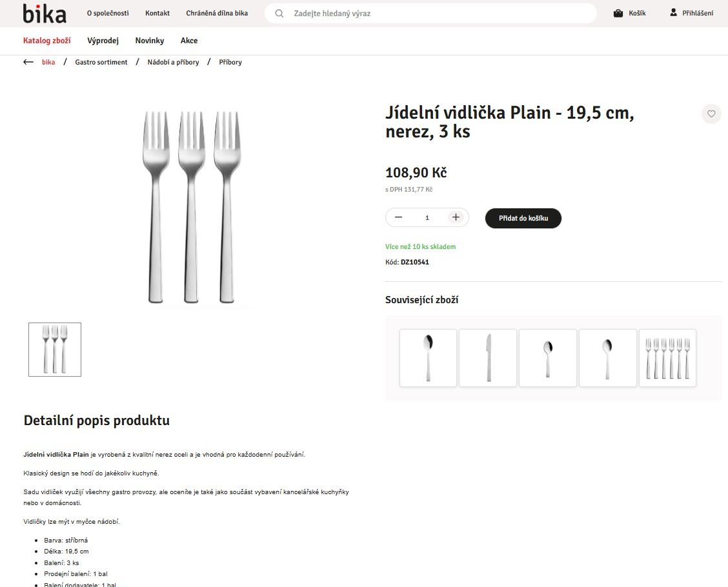Image resolution: width=728 pixels, height=587 pixels.
Task: Go to the Výprodej section
Action: pyautogui.click(x=103, y=41)
